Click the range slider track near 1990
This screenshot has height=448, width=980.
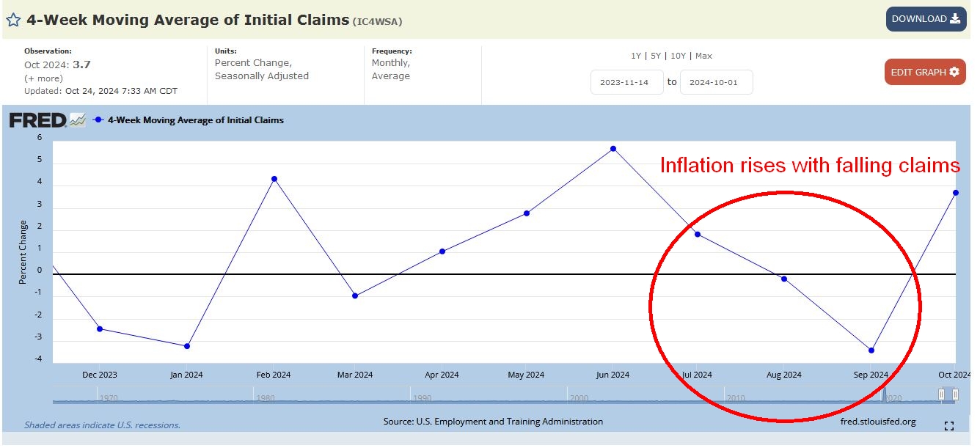(x=422, y=397)
